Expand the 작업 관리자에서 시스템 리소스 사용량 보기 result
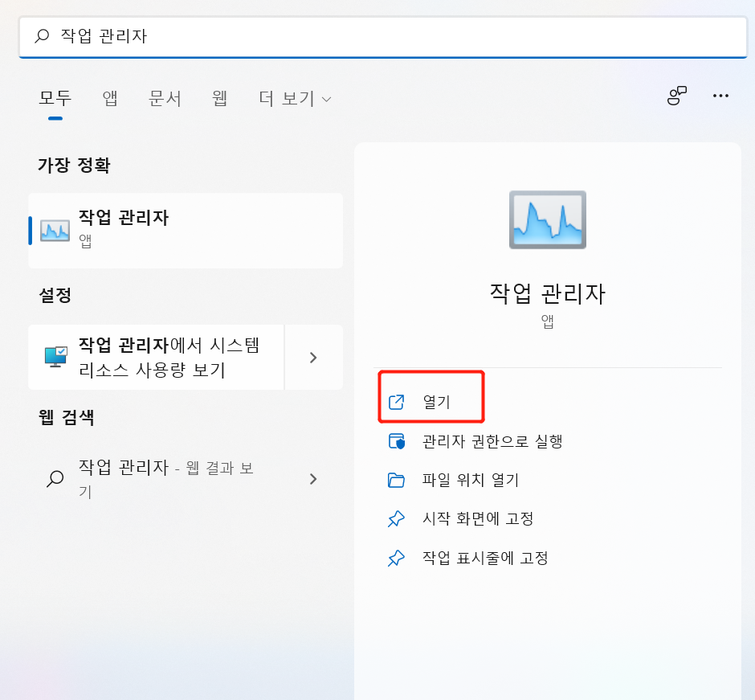Image resolution: width=755 pixels, height=700 pixels. (313, 357)
